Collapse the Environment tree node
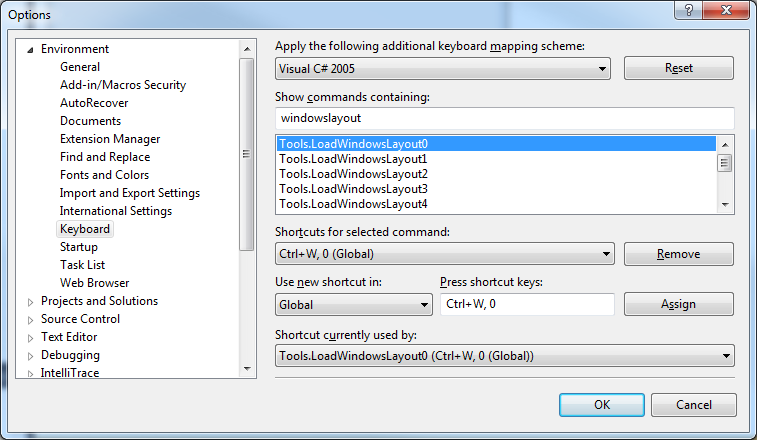Screen dimensions: 757x440 (x=30, y=49)
